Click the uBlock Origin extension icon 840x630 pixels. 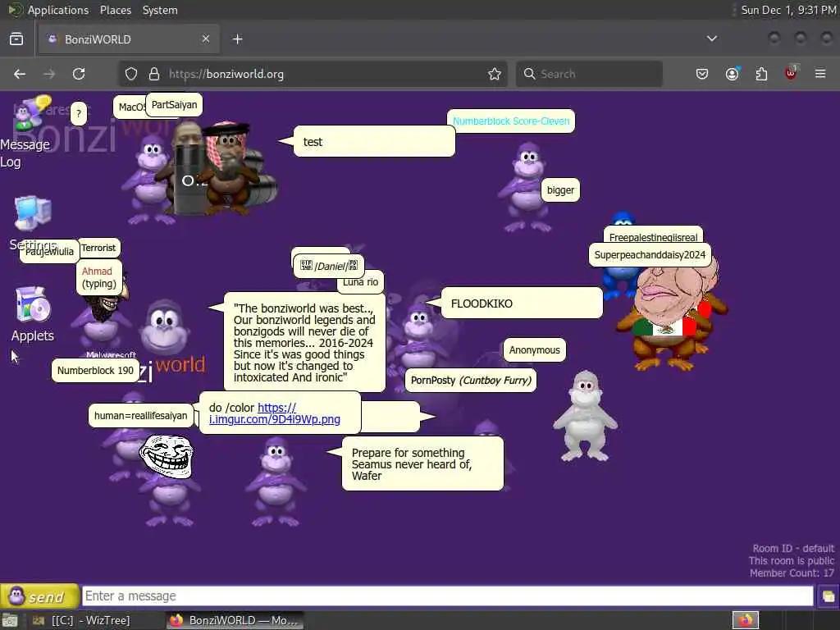[x=791, y=73]
